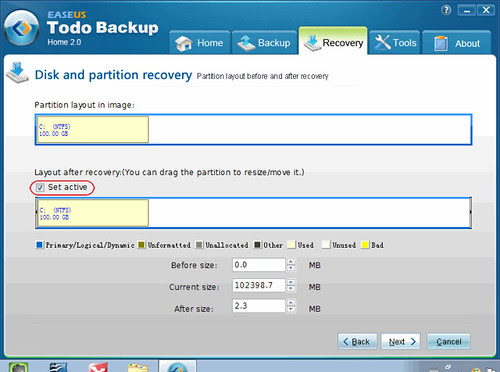Click the Current size input field
This screenshot has width=500, height=372.
click(259, 285)
